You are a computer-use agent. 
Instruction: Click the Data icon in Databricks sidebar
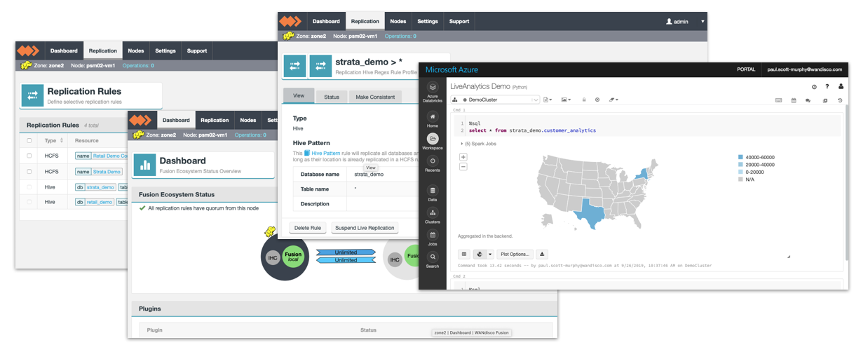(x=433, y=191)
